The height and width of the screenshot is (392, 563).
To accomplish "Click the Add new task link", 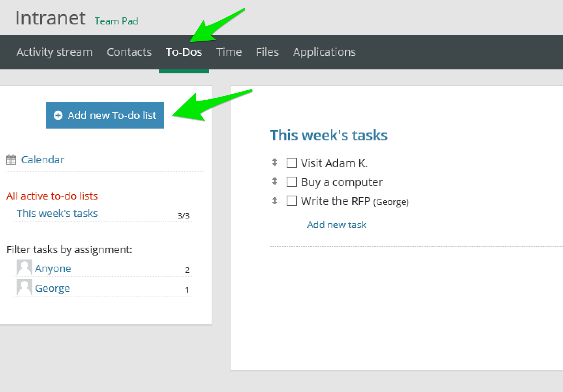I will (x=337, y=225).
